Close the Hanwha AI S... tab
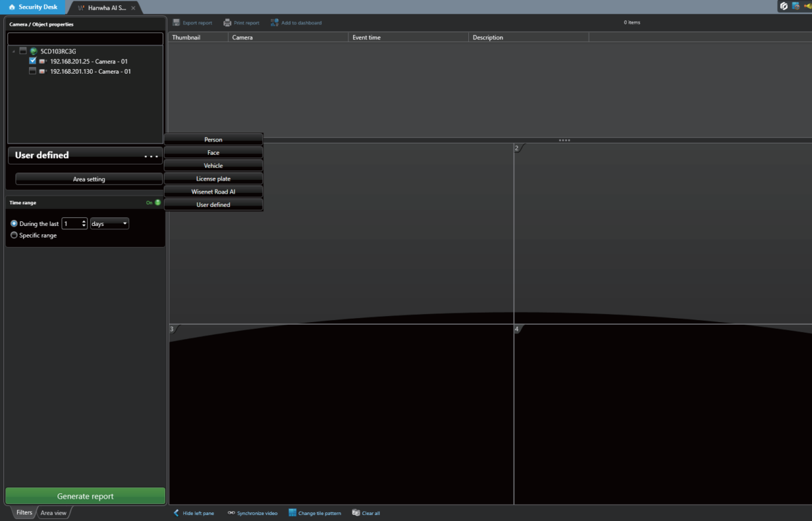 (x=133, y=7)
